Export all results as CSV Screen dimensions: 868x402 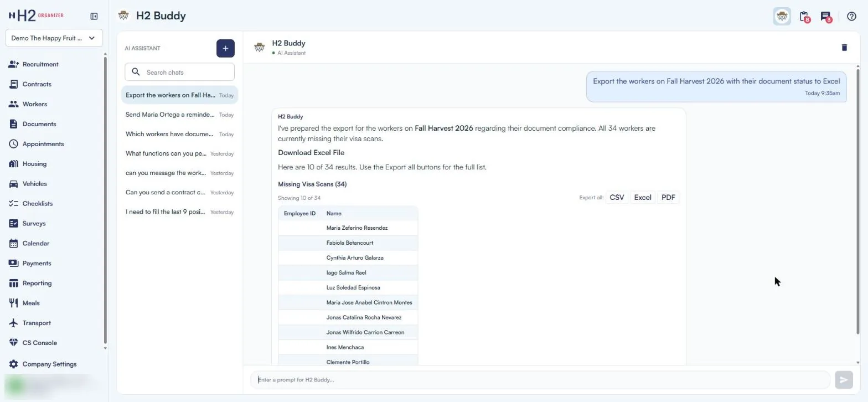coord(617,198)
